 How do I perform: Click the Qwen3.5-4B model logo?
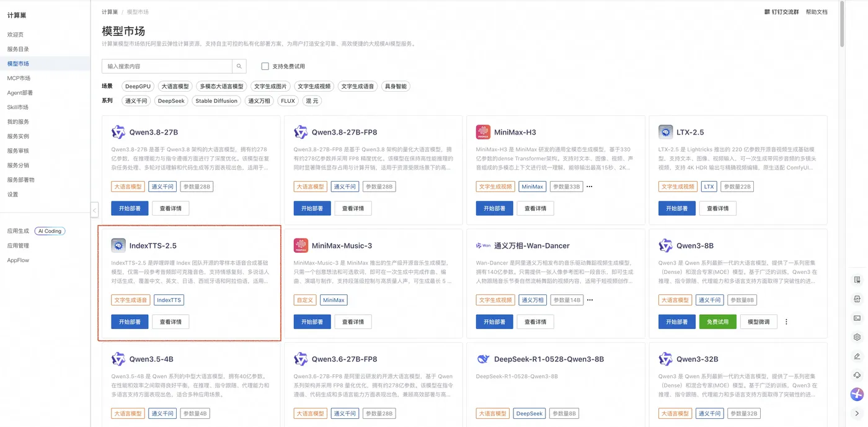tap(118, 359)
